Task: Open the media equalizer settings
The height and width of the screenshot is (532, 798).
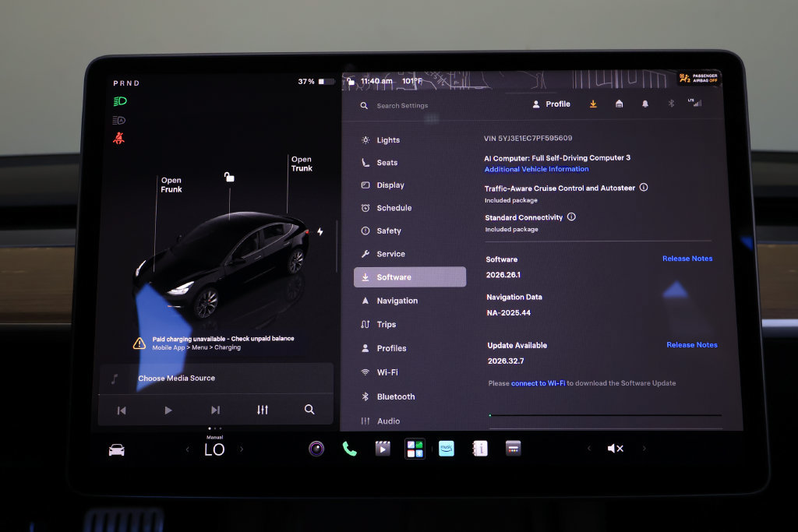Action: coord(263,410)
